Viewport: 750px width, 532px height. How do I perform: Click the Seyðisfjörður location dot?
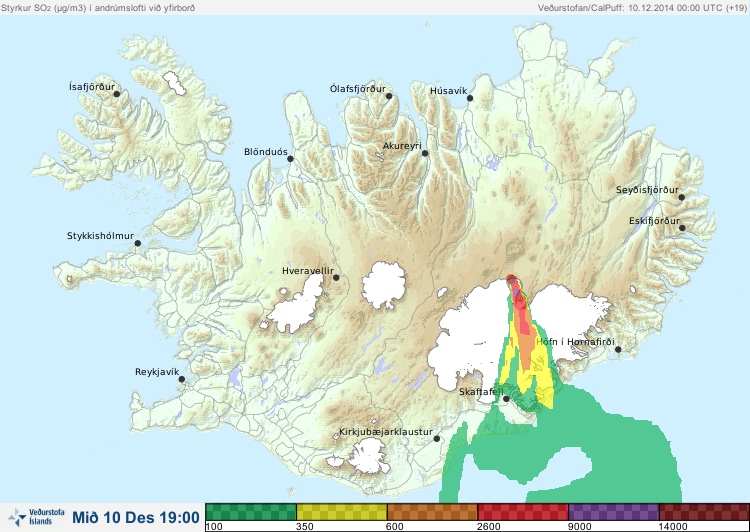click(x=682, y=197)
